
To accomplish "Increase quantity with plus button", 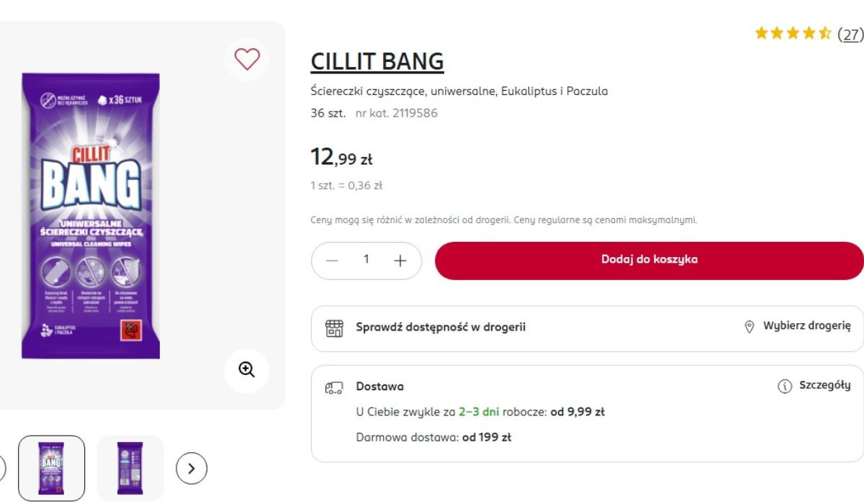I will pyautogui.click(x=400, y=261).
